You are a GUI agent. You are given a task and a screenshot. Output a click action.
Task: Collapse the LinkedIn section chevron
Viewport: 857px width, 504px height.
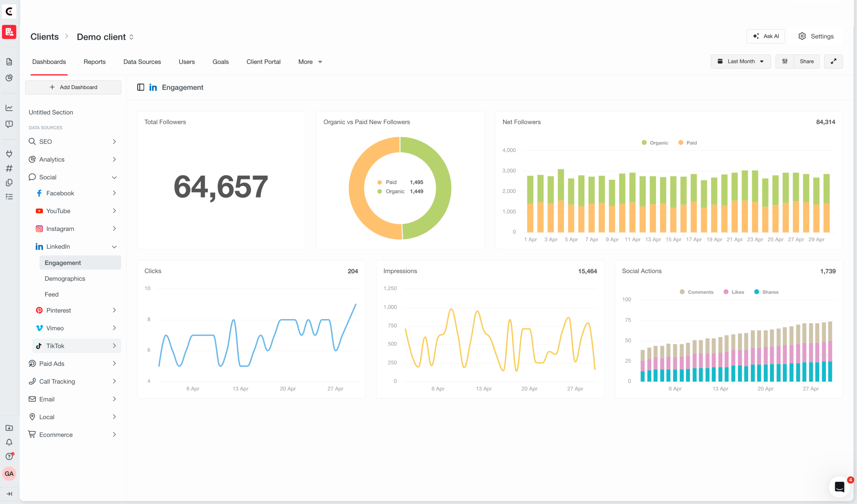114,247
